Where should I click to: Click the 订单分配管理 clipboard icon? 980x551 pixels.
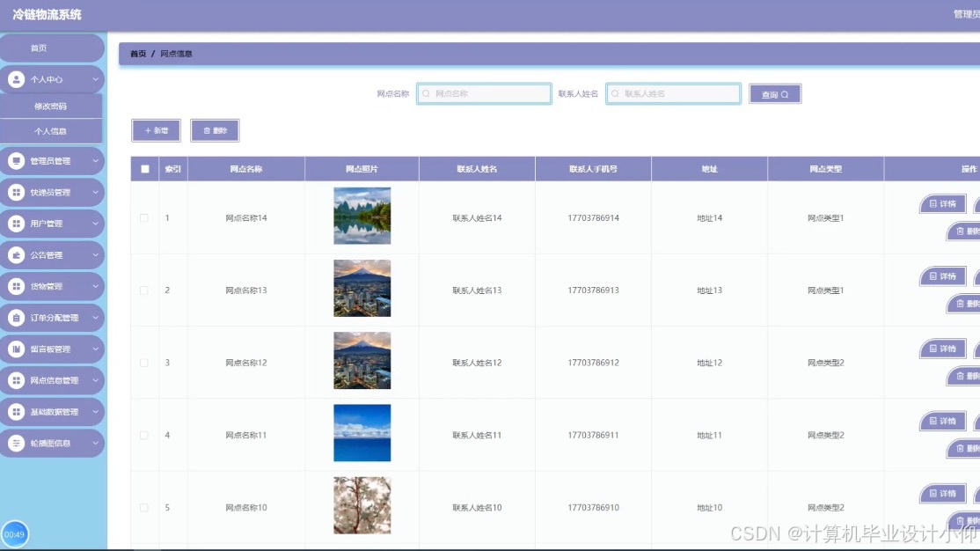pos(16,318)
